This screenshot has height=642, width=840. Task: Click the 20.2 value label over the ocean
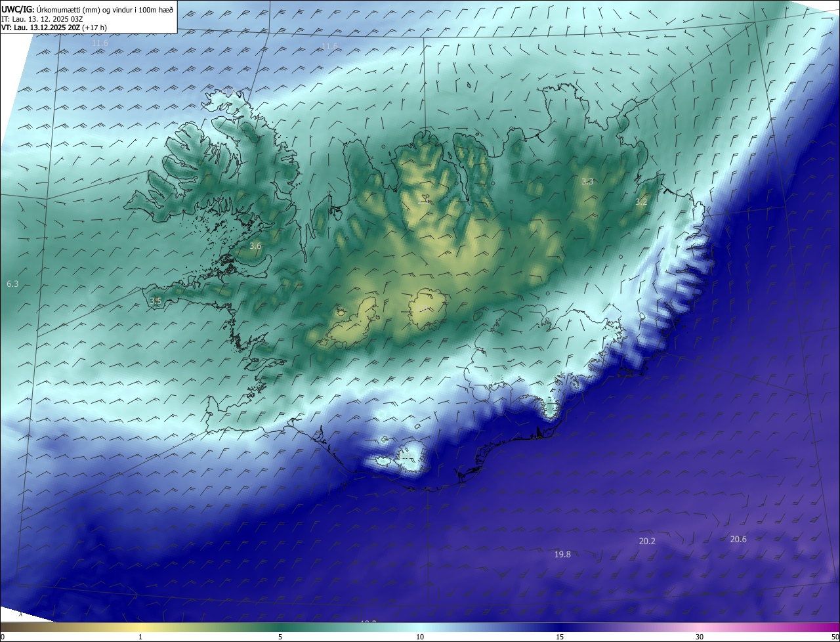point(647,541)
